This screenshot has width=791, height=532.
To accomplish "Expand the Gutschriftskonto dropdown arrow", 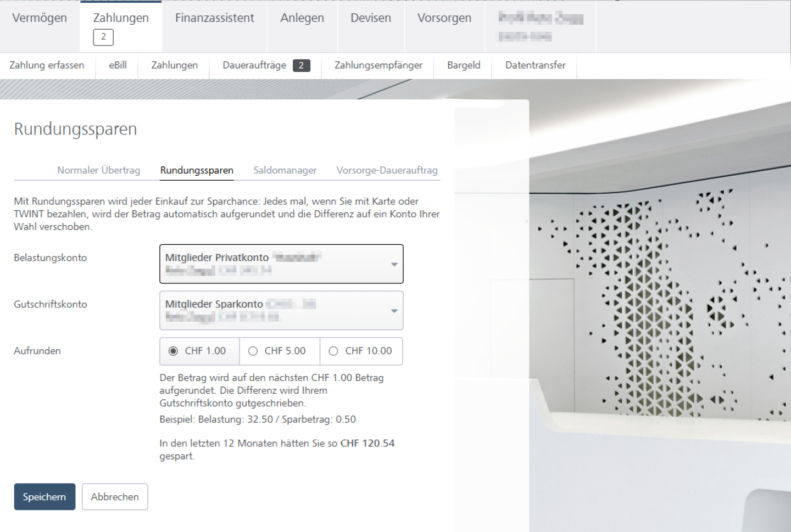I will tap(394, 311).
